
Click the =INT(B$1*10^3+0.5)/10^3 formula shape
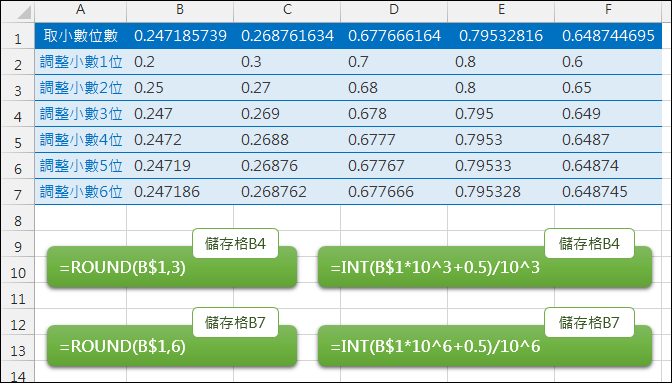[485, 267]
